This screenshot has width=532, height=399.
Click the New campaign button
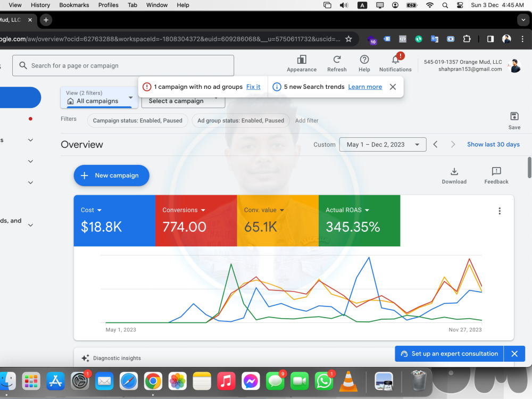tap(111, 176)
